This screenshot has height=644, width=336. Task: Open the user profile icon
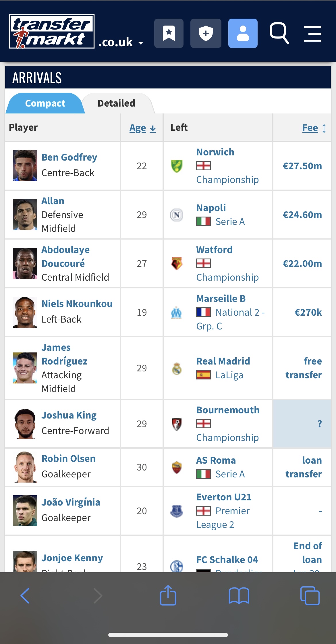click(243, 33)
